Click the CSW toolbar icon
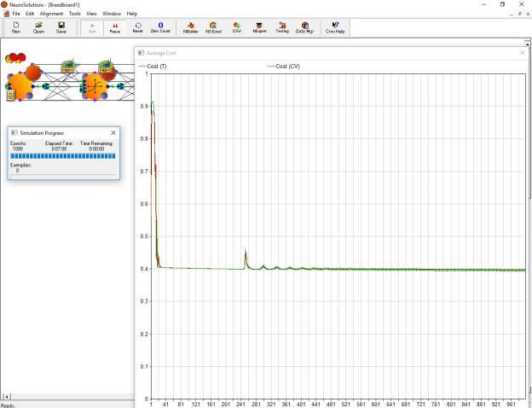This screenshot has height=408, width=532. (236, 27)
